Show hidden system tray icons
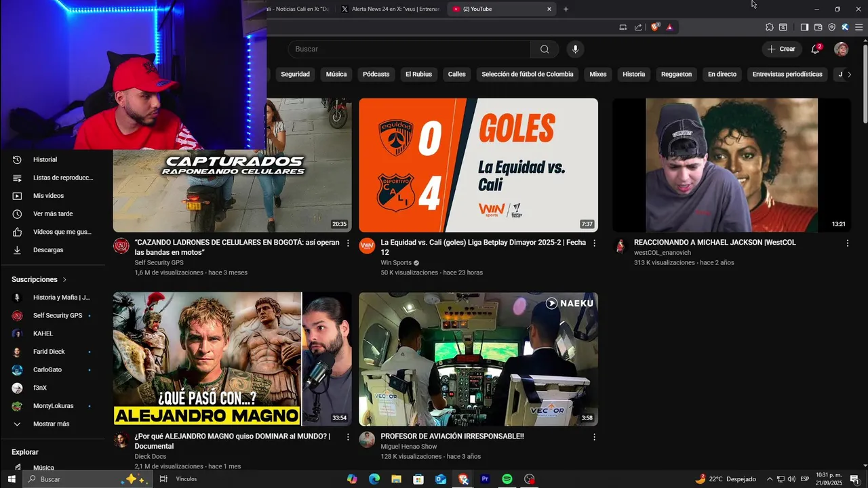 pyautogui.click(x=769, y=479)
